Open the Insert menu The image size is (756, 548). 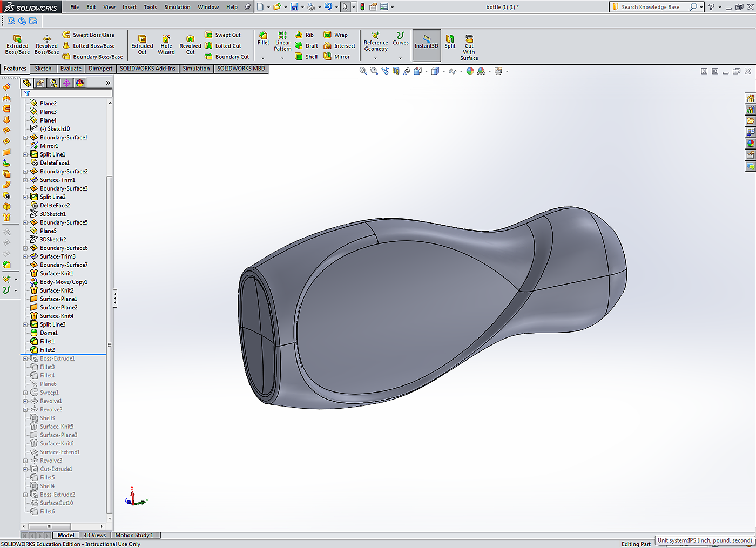(x=129, y=7)
